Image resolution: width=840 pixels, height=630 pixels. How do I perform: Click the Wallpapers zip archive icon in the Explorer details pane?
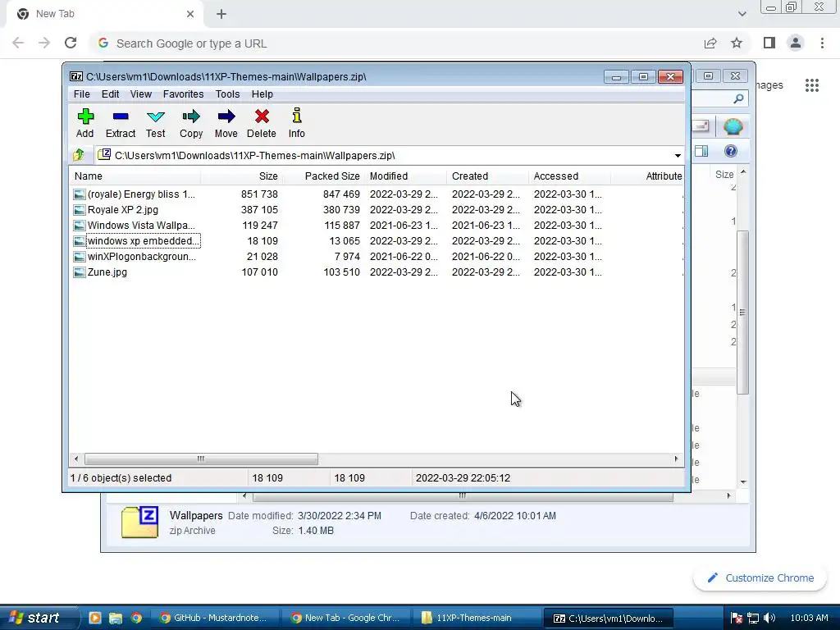coord(139,523)
